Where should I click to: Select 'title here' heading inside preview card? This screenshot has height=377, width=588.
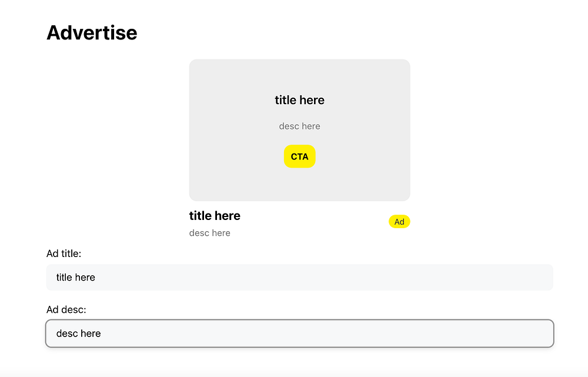pyautogui.click(x=300, y=100)
